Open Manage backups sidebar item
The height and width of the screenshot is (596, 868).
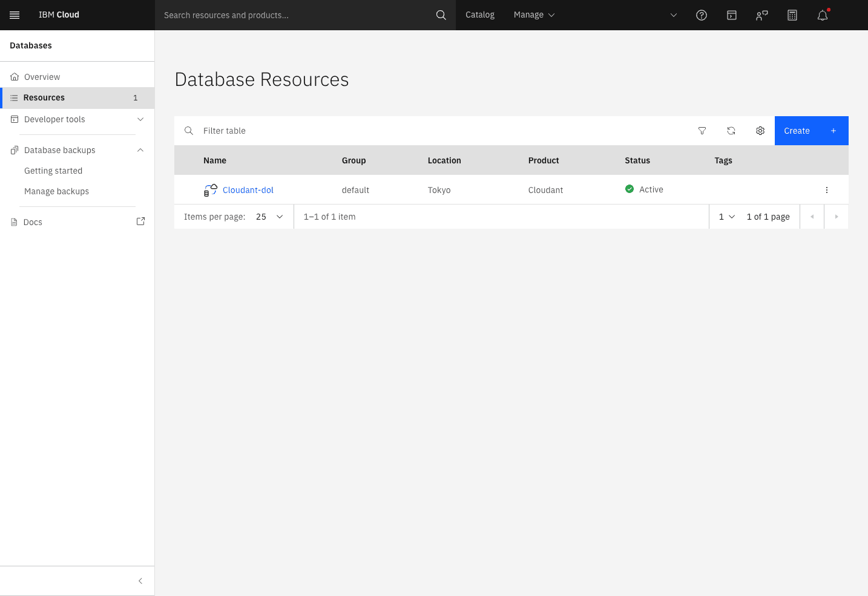[56, 191]
